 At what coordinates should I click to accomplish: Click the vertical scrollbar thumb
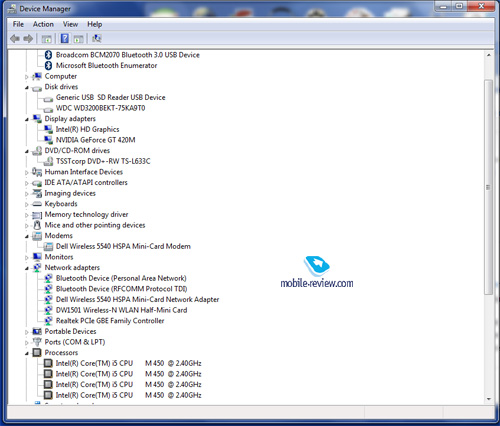[489, 187]
